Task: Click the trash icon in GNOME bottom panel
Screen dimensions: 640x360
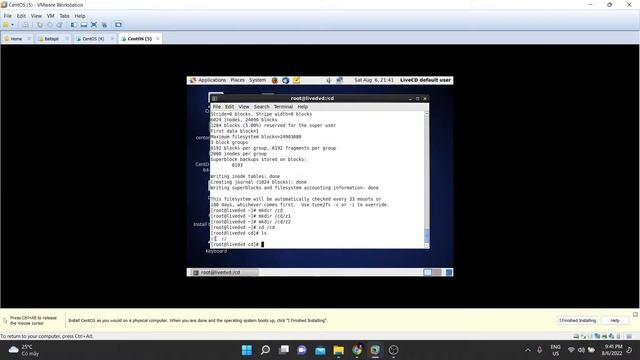Action: [449, 272]
